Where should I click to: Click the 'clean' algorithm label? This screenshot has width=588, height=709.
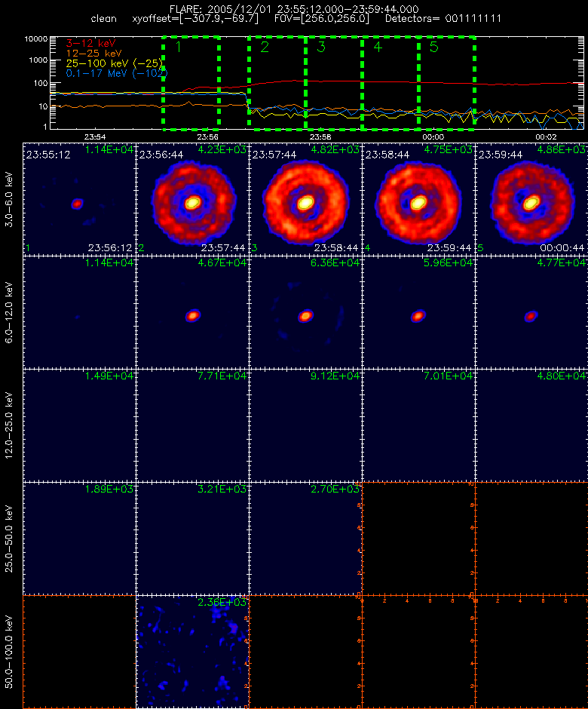click(103, 19)
